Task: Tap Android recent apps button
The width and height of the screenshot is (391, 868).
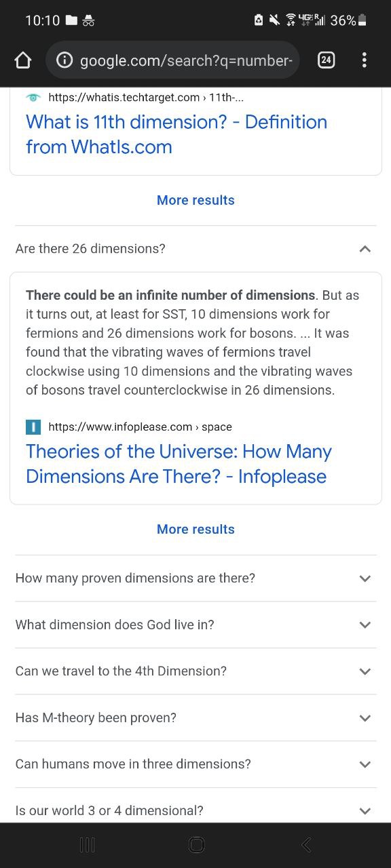Action: pos(87,844)
